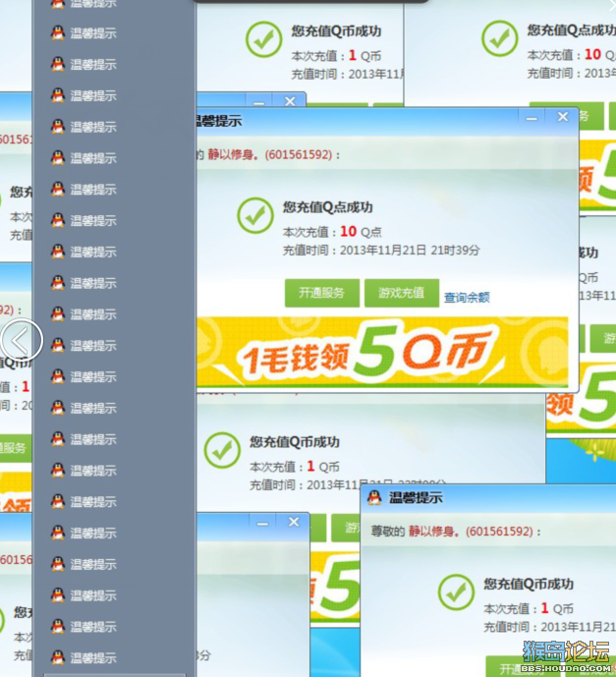Image resolution: width=616 pixels, height=677 pixels.
Task: Close the small window below top-center Q币 notice
Action: pyautogui.click(x=290, y=101)
